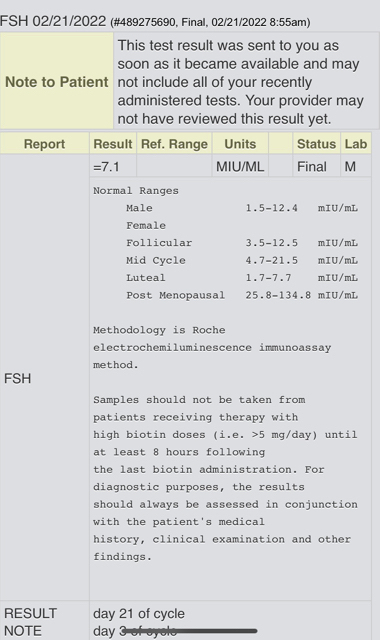Select the =7.1 result value
Image resolution: width=380 pixels, height=640 pixels.
(106, 167)
